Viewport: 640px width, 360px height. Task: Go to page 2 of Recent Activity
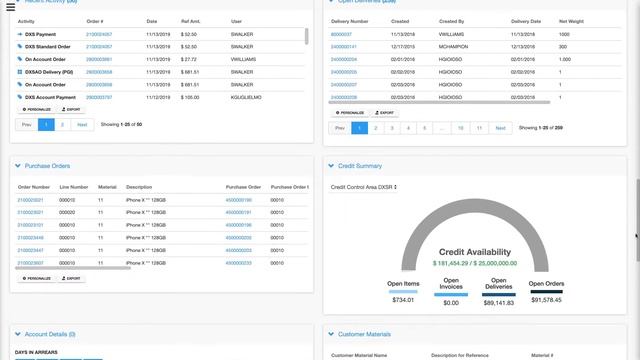(62, 124)
